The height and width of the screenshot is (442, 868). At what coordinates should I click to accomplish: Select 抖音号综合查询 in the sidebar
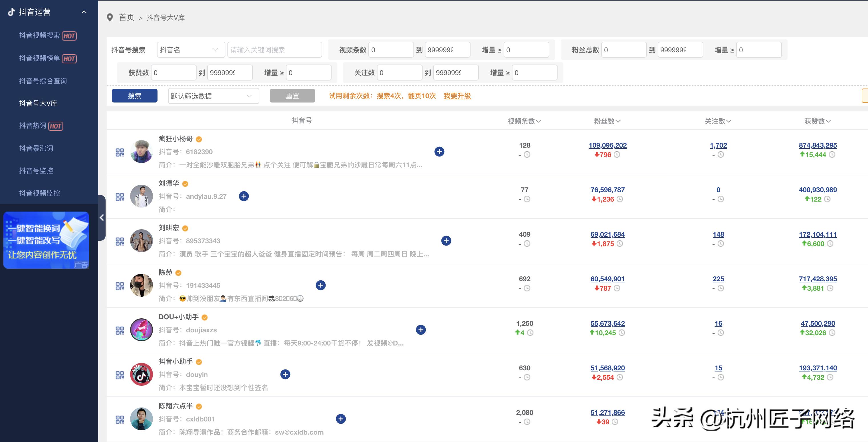point(43,81)
